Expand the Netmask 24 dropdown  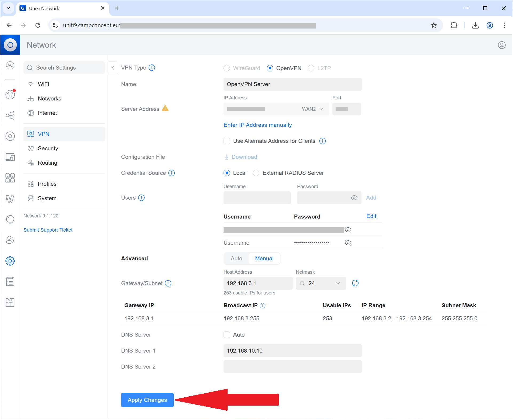321,283
